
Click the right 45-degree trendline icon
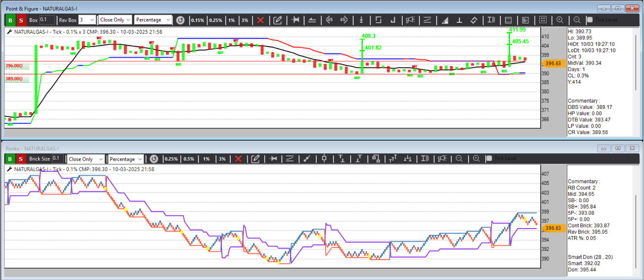coord(344,20)
